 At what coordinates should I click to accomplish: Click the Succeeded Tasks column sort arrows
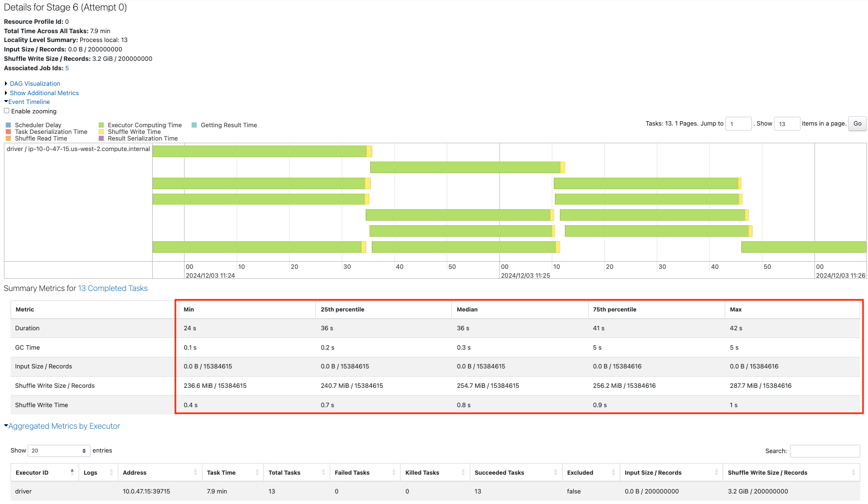point(555,472)
